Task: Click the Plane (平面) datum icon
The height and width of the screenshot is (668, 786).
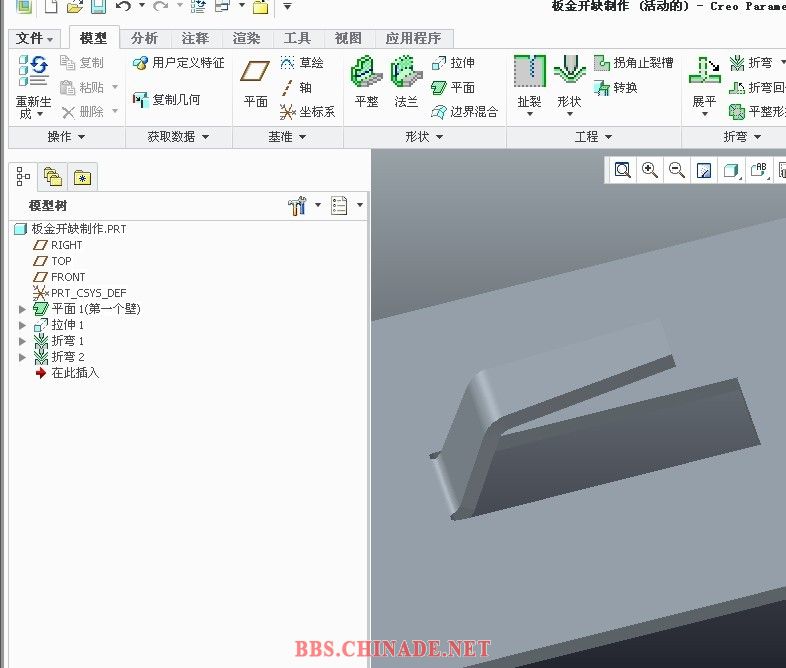Action: pos(256,74)
